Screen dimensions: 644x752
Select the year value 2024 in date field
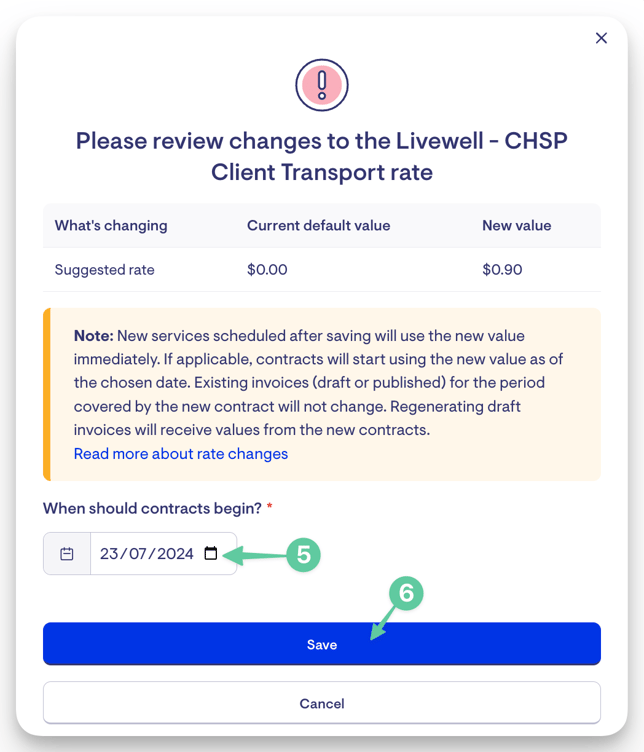(x=175, y=553)
